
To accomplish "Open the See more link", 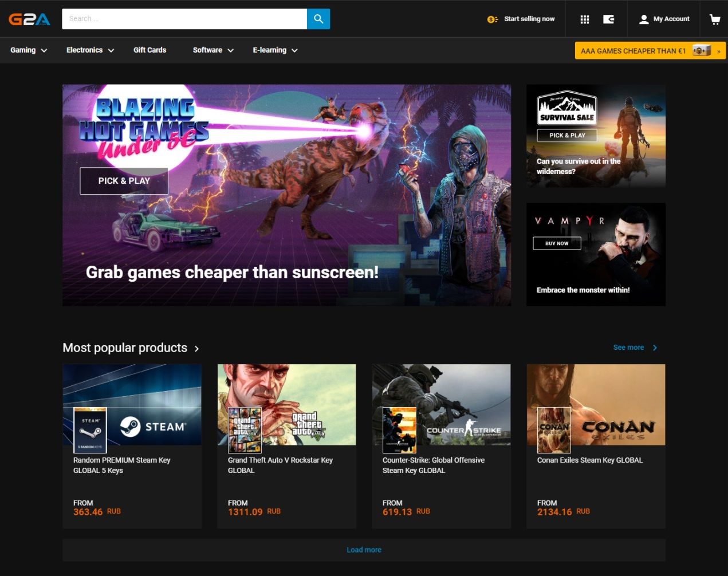I will (x=628, y=348).
